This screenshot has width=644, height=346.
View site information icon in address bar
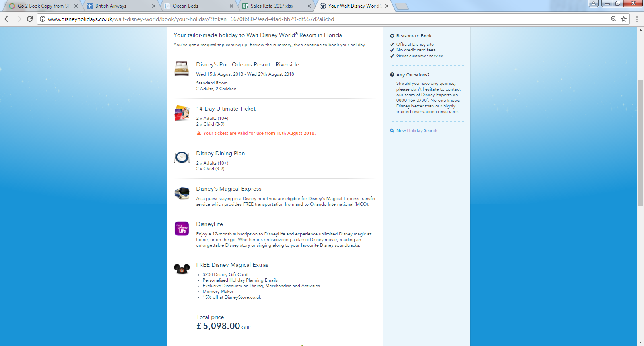pyautogui.click(x=43, y=19)
